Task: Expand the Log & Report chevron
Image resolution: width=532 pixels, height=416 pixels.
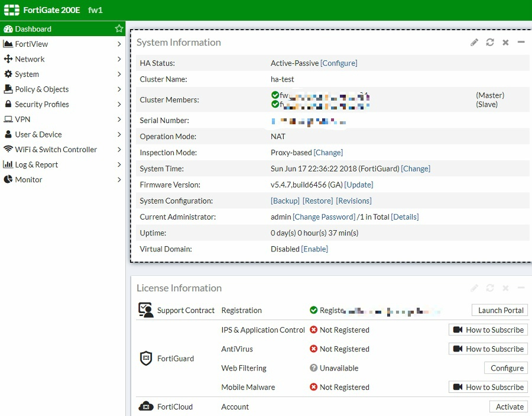Action: coord(119,165)
